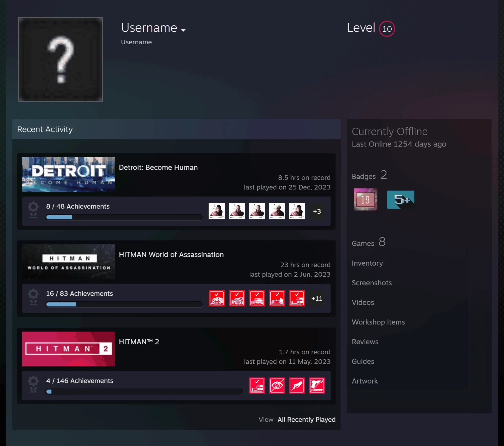Click the Detroit: Become Human title link

158,167
